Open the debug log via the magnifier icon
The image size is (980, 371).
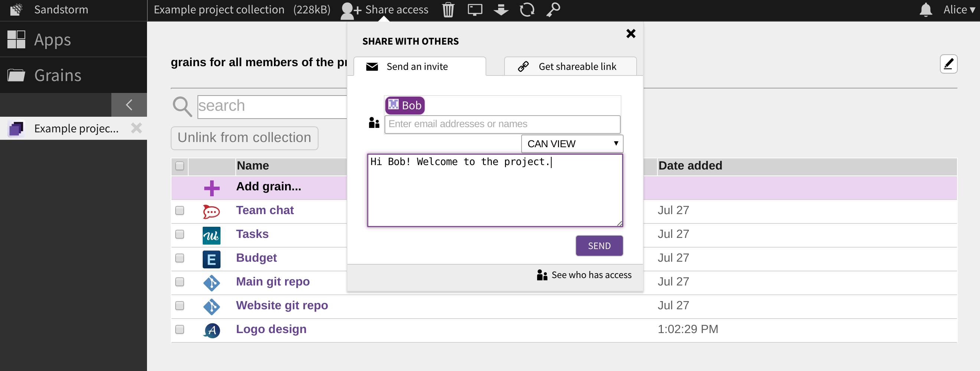click(x=553, y=10)
